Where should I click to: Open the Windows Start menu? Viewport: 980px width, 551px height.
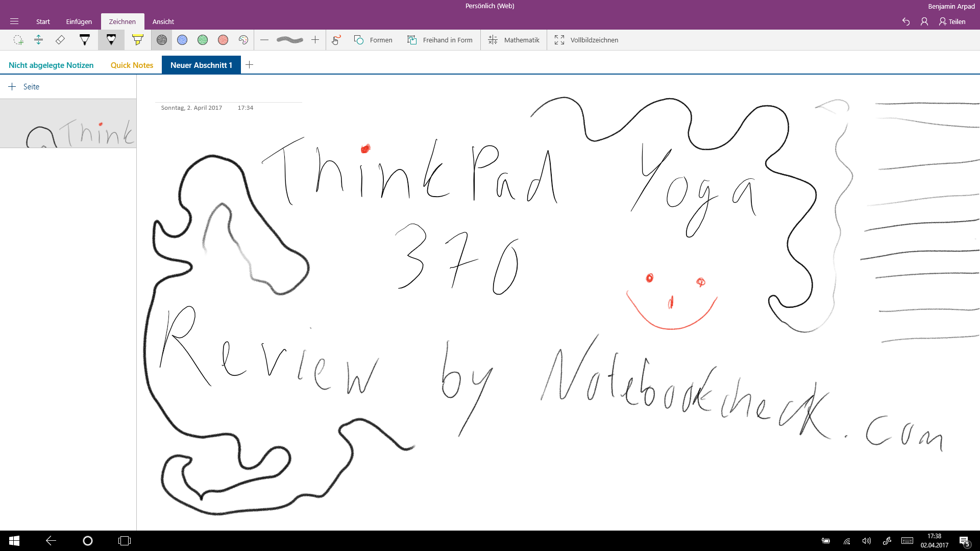pyautogui.click(x=14, y=541)
